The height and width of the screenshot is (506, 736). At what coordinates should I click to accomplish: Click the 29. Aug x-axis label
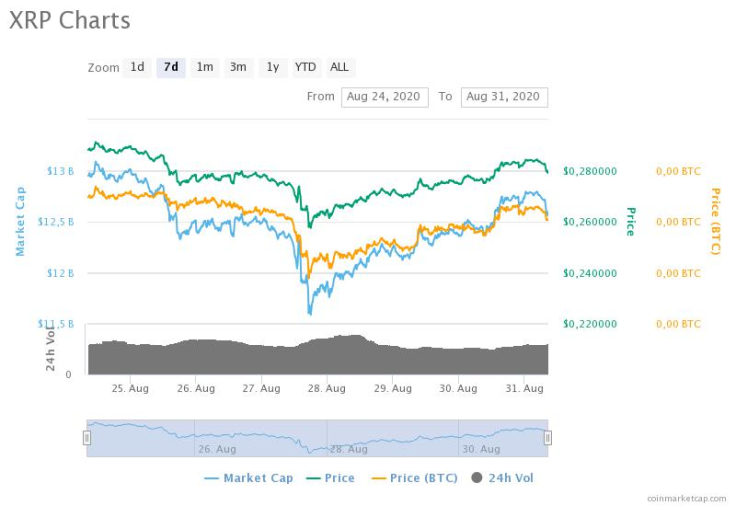point(393,389)
